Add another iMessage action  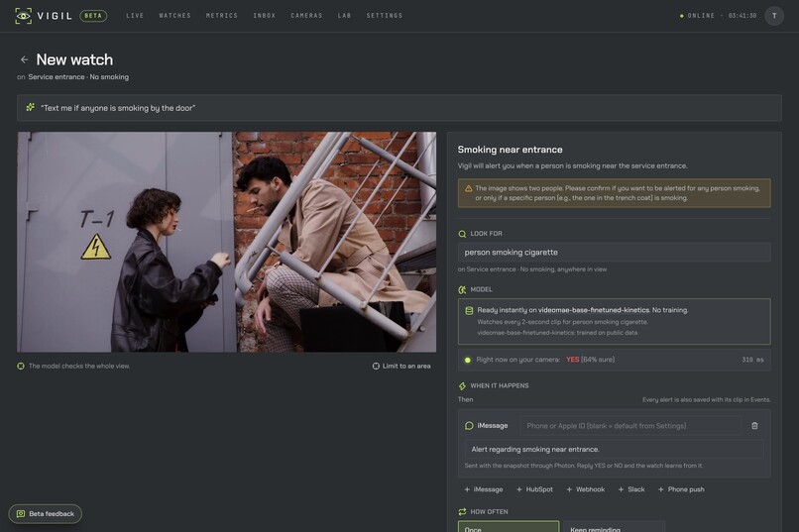(x=483, y=489)
